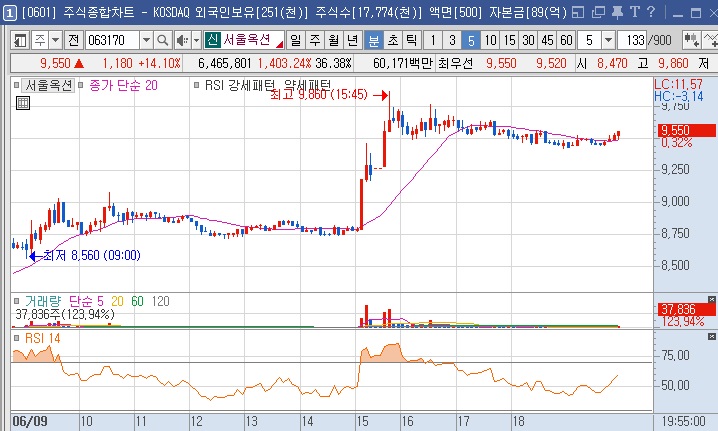
Task: Click the copy window icon in title bar
Action: click(x=598, y=12)
